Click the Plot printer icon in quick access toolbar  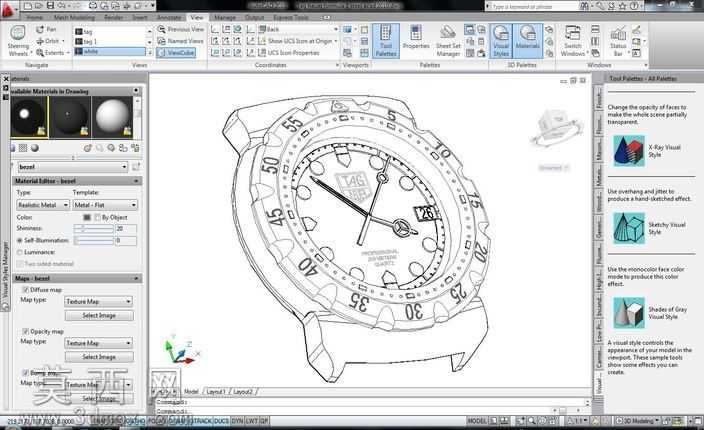pyautogui.click(x=92, y=6)
